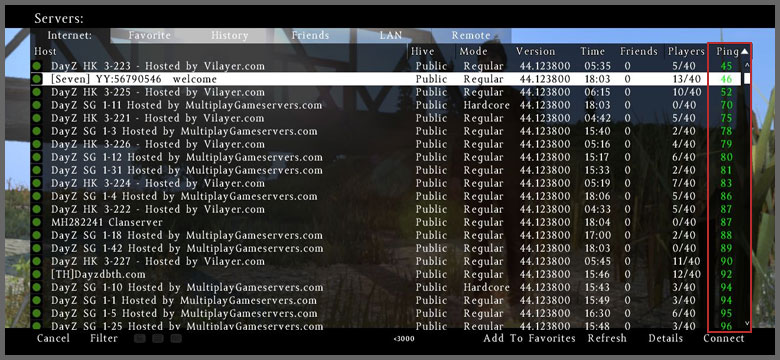Sort servers by Players column header

[686, 51]
